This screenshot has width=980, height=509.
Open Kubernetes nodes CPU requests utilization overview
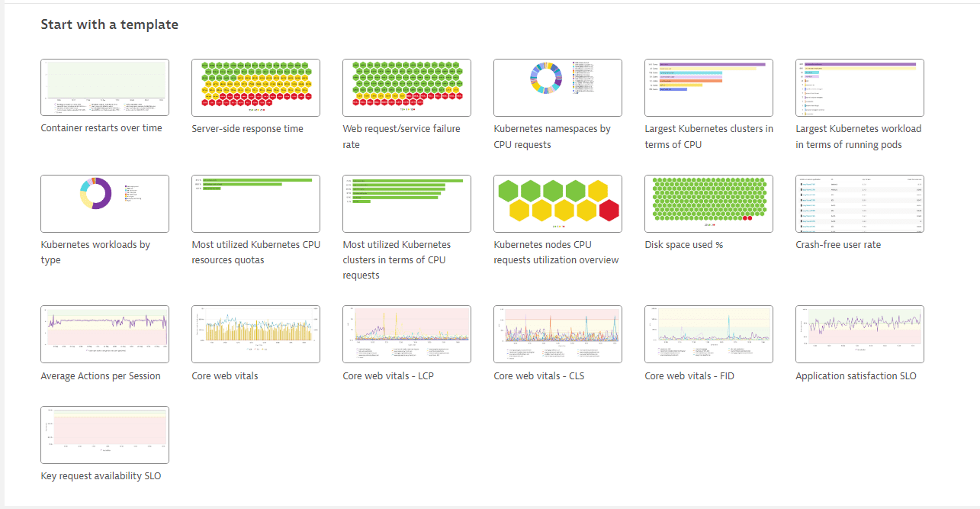557,204
